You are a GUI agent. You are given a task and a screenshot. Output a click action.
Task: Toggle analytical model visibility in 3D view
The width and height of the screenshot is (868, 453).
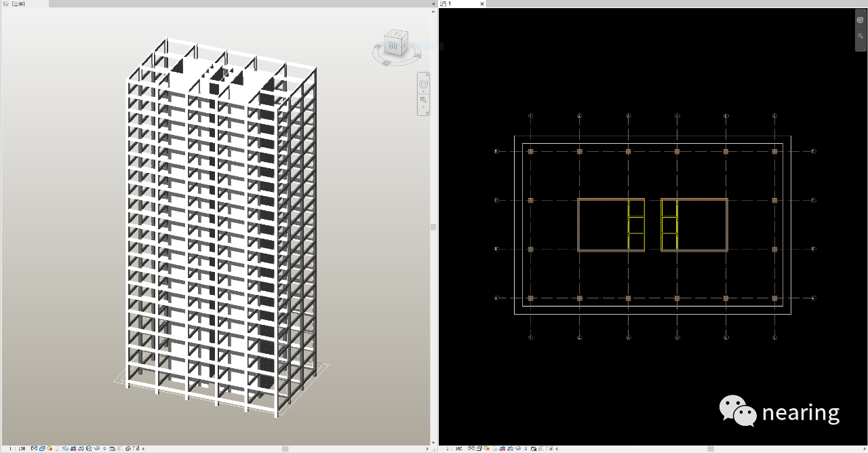[119, 448]
